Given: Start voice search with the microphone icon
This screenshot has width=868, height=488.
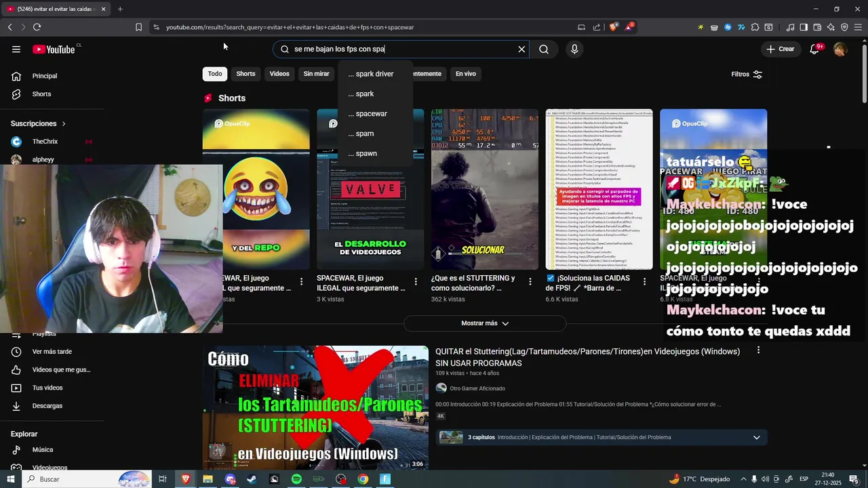Looking at the screenshot, I should [574, 49].
